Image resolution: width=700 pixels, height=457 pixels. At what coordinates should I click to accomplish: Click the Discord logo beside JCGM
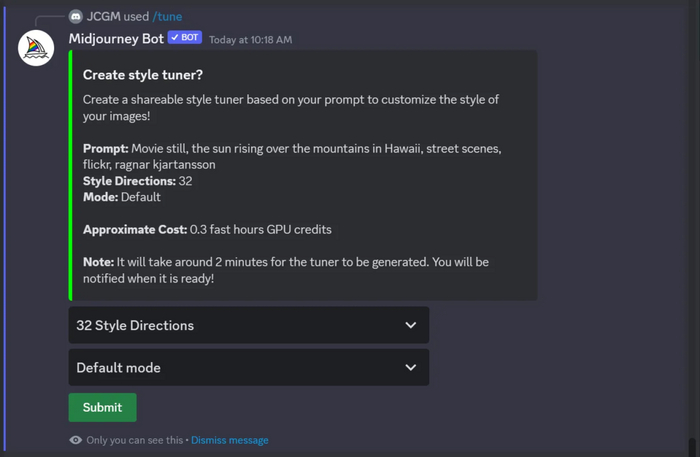pos(76,17)
